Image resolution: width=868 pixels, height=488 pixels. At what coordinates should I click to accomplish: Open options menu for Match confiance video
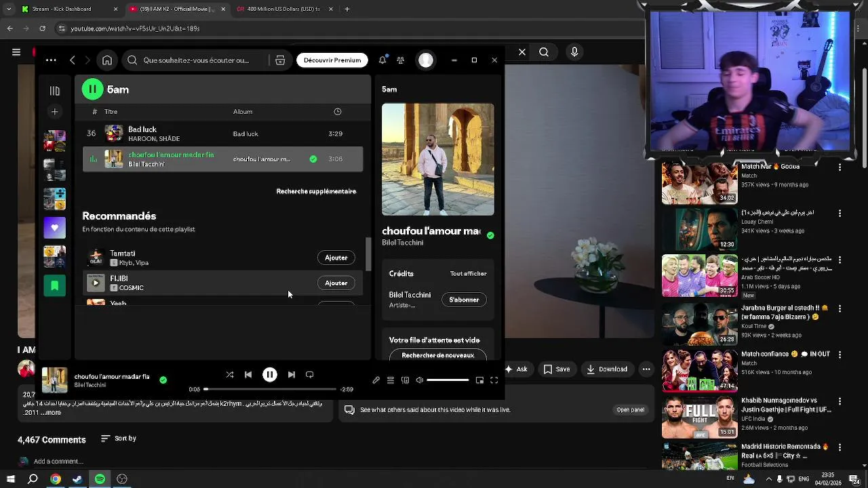[840, 354]
